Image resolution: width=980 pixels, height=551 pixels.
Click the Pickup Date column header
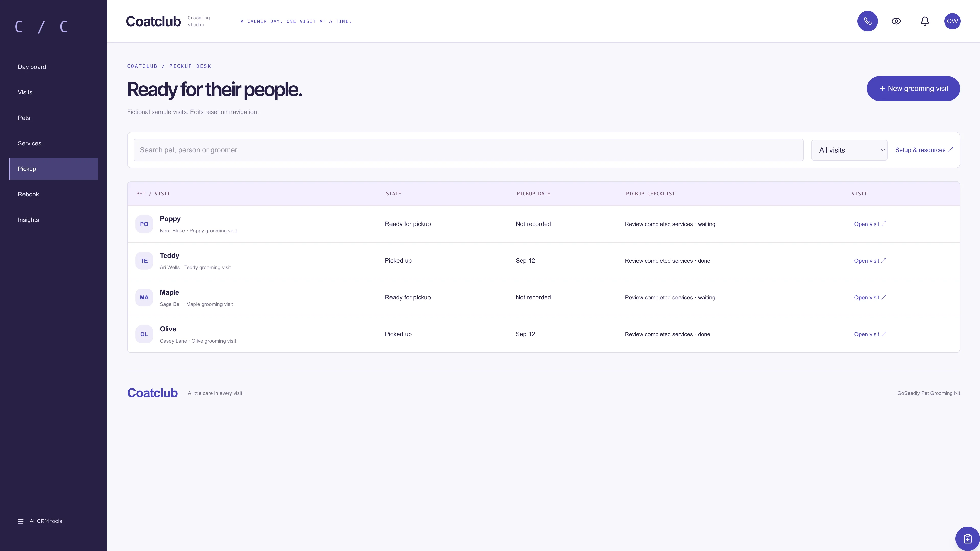coord(533,194)
